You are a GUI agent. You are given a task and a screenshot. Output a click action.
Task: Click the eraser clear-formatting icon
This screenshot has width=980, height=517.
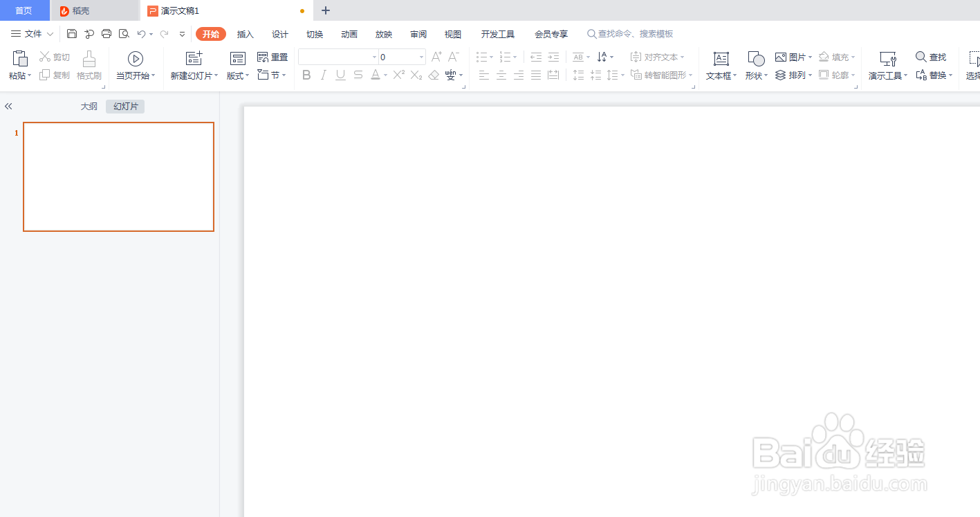(x=434, y=75)
